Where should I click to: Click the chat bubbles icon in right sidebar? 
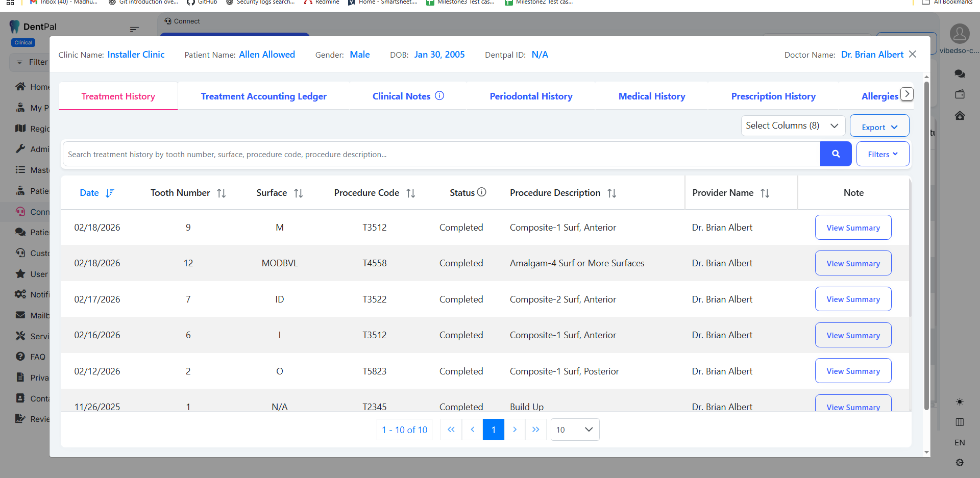pyautogui.click(x=960, y=74)
